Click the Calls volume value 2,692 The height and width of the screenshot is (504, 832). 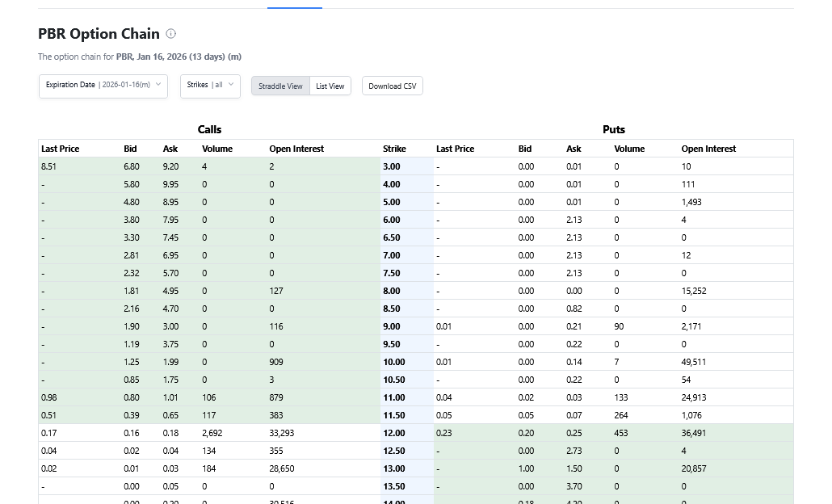click(212, 433)
